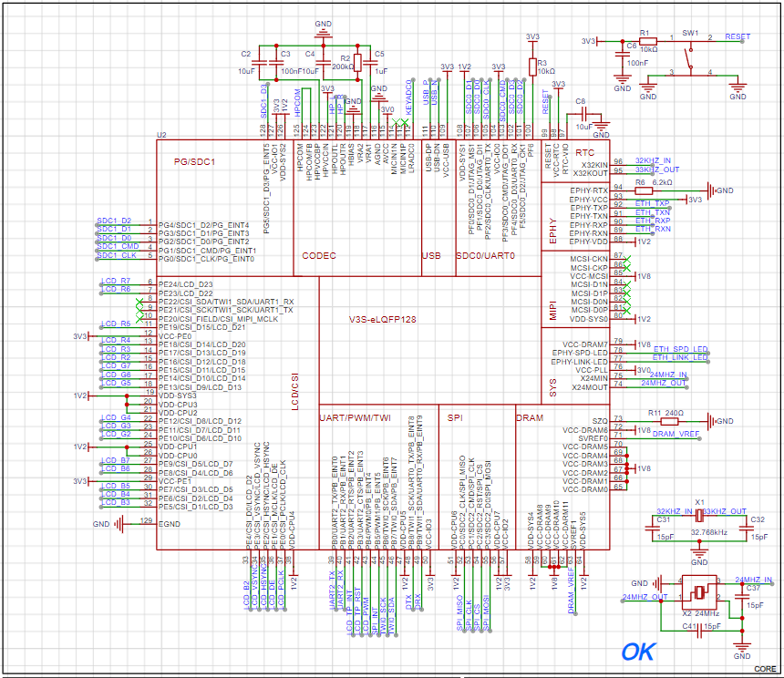784x678 pixels.
Task: Select resistor R11 240Ω symbol
Action: click(x=669, y=421)
